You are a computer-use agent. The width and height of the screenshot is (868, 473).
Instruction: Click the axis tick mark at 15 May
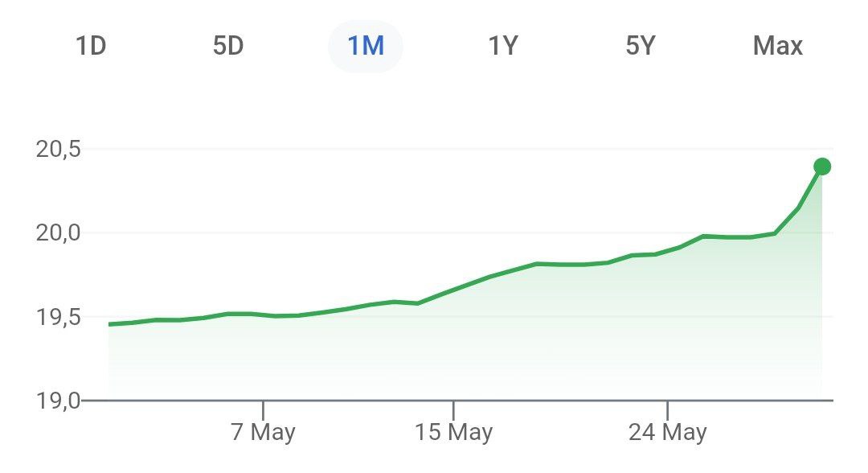click(x=453, y=406)
